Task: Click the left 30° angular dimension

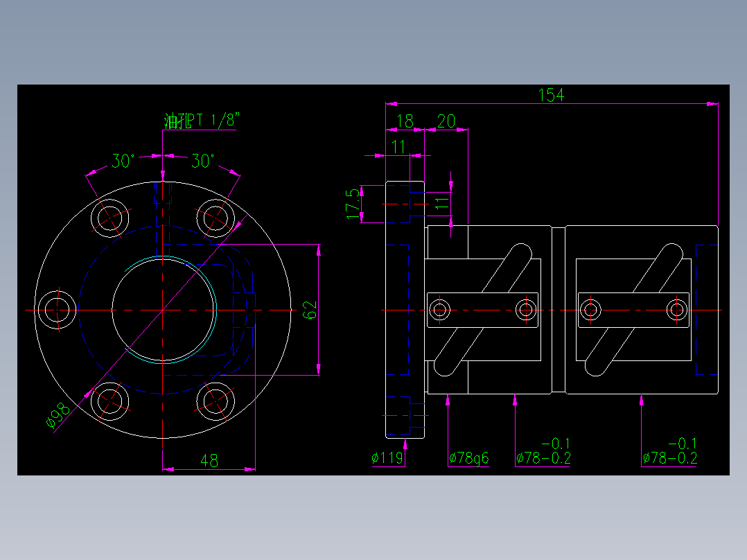Action: [121, 158]
